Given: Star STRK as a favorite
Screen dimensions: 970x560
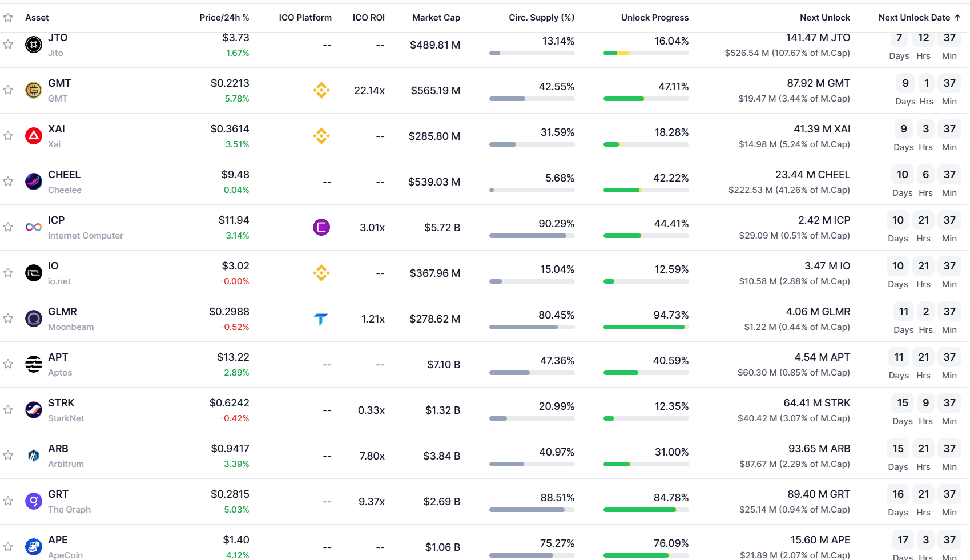Looking at the screenshot, I should tap(8, 409).
